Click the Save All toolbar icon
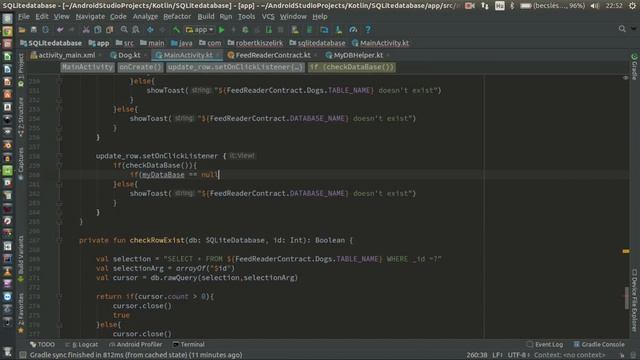Image resolution: width=640 pixels, height=360 pixels. [x=34, y=30]
